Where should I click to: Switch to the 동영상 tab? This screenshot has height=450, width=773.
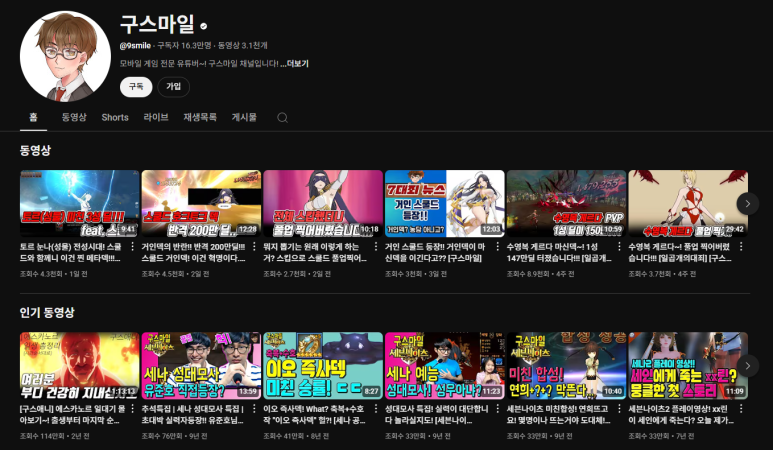(74, 117)
